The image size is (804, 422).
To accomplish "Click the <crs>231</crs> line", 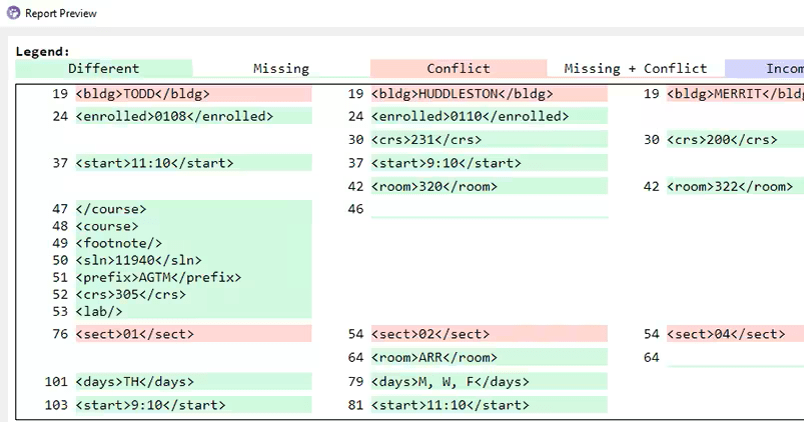I will (x=489, y=139).
